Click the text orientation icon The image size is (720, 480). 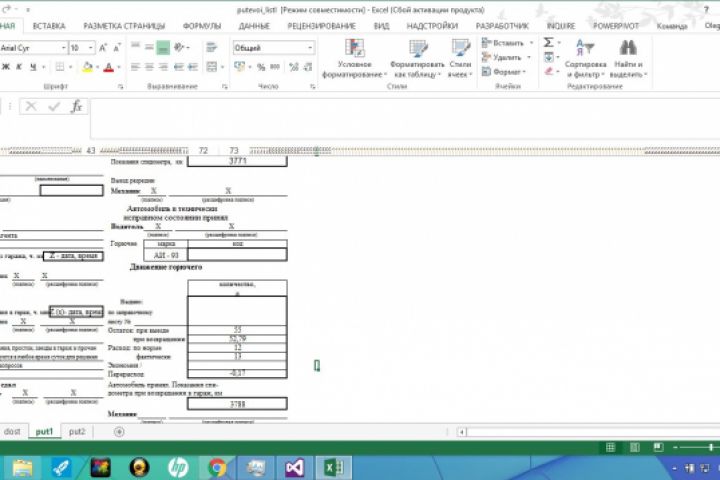[179, 47]
